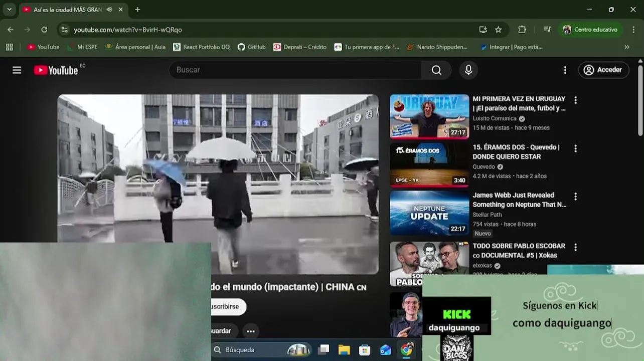Open options for James Webb video
The height and width of the screenshot is (361, 644).
575,197
